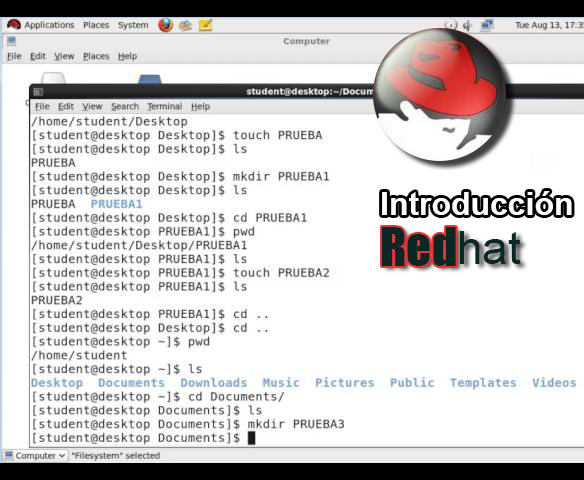Open the File menu of the Computer window
The height and width of the screenshot is (480, 584).
[x=14, y=56]
